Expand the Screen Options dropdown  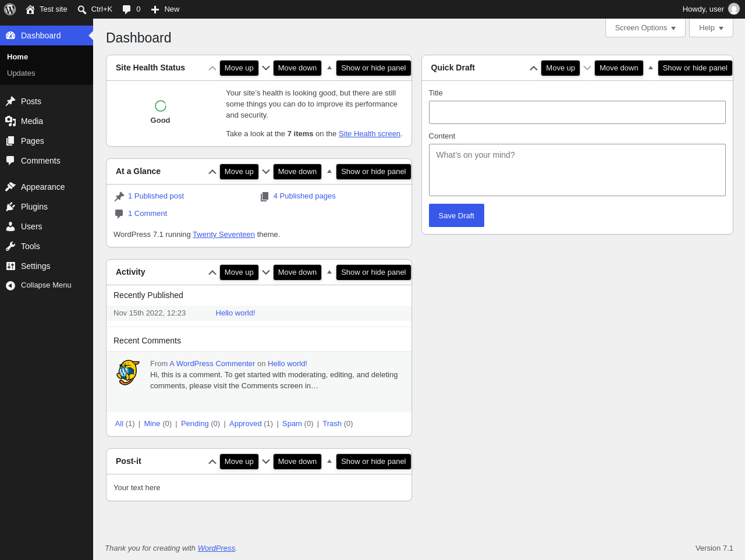tap(645, 28)
